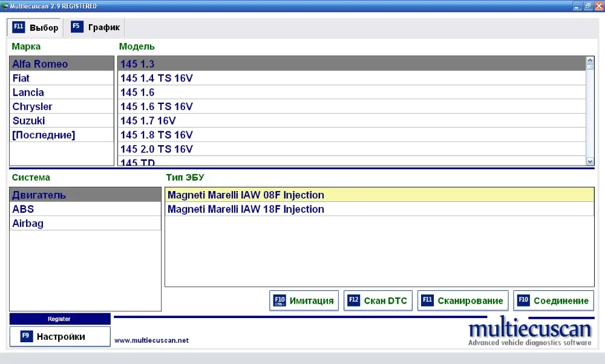Switch to the Выбор tab
The image size is (605, 364).
pos(35,27)
